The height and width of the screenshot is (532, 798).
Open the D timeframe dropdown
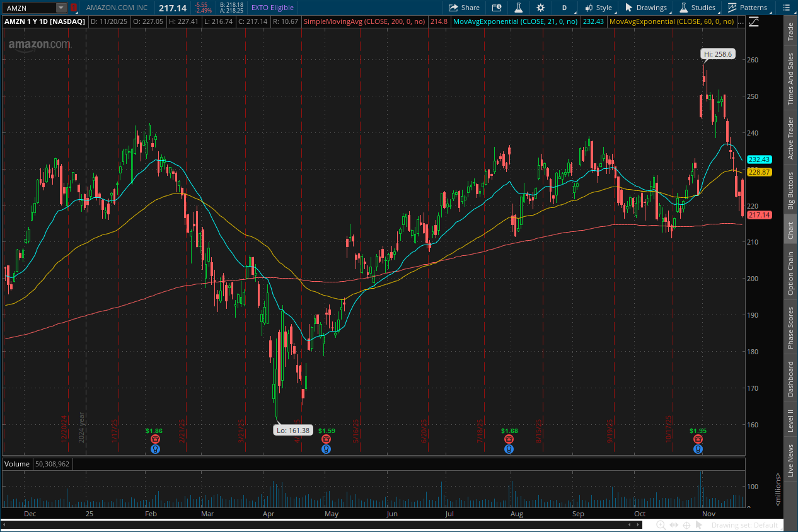pyautogui.click(x=564, y=8)
